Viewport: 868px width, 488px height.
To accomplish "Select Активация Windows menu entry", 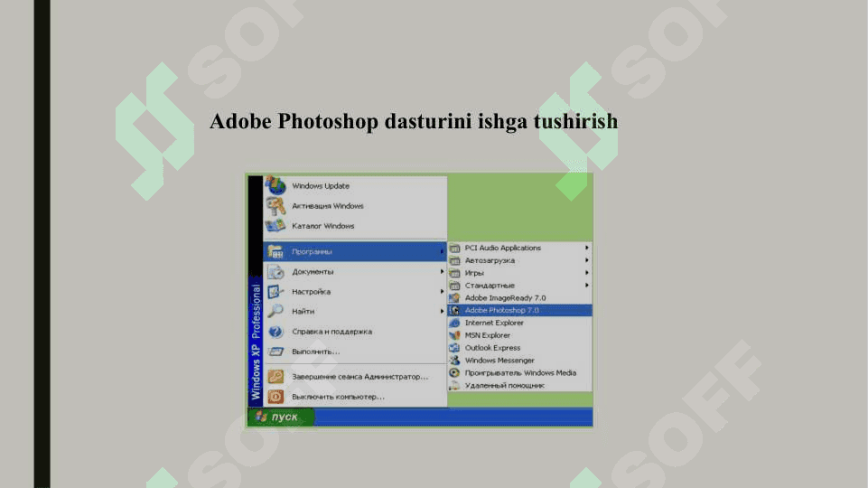I will tap(355, 206).
